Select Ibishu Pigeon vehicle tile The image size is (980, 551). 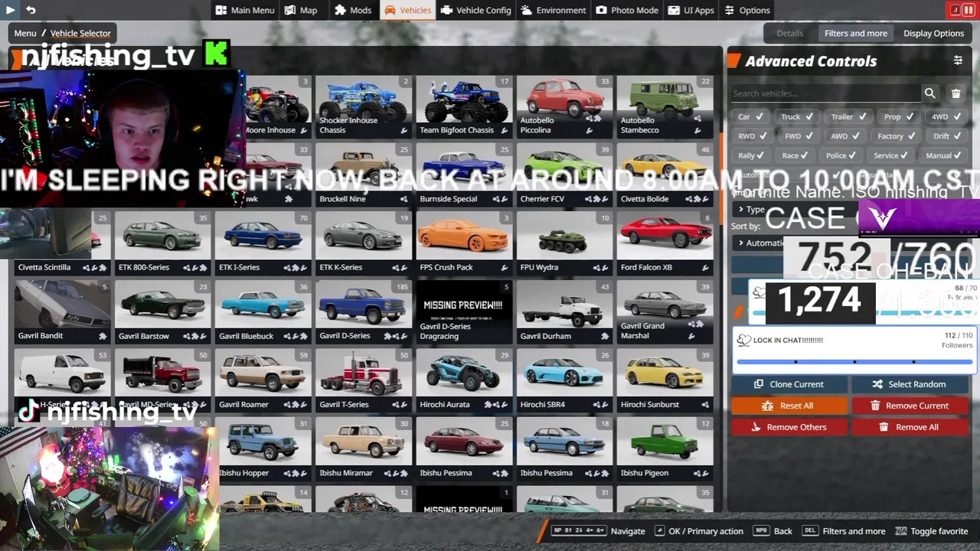point(665,449)
